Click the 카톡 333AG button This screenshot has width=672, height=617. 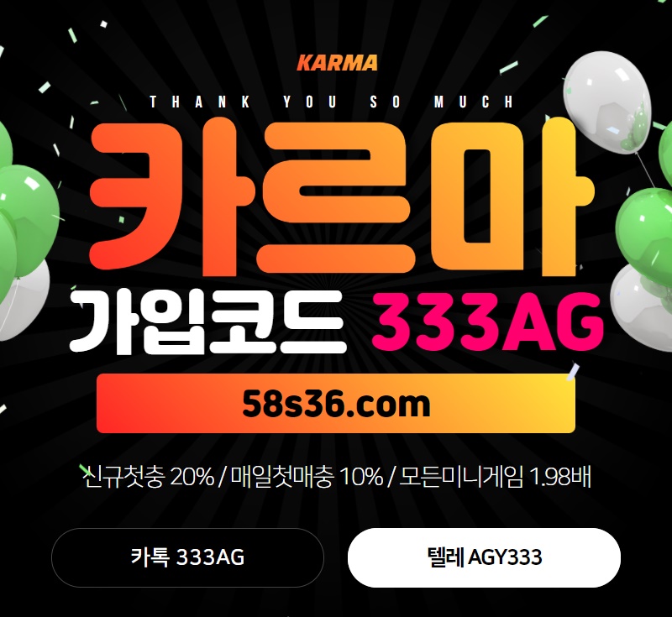pyautogui.click(x=187, y=557)
